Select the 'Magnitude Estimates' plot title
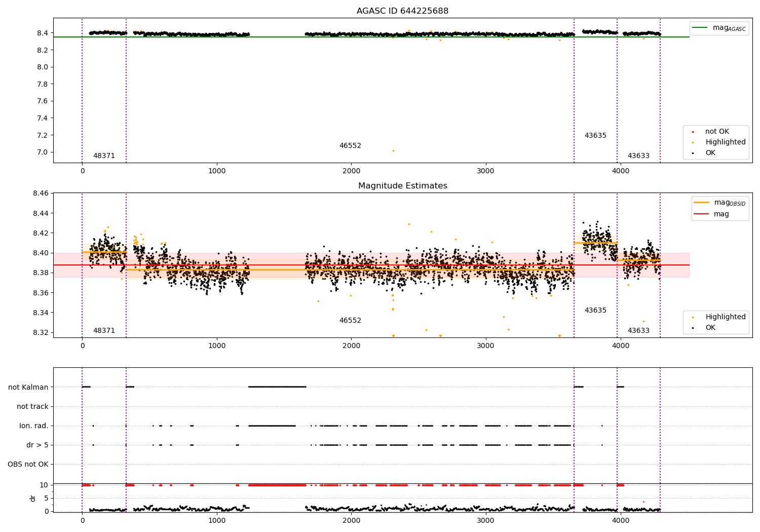760x532 pixels. pos(402,186)
